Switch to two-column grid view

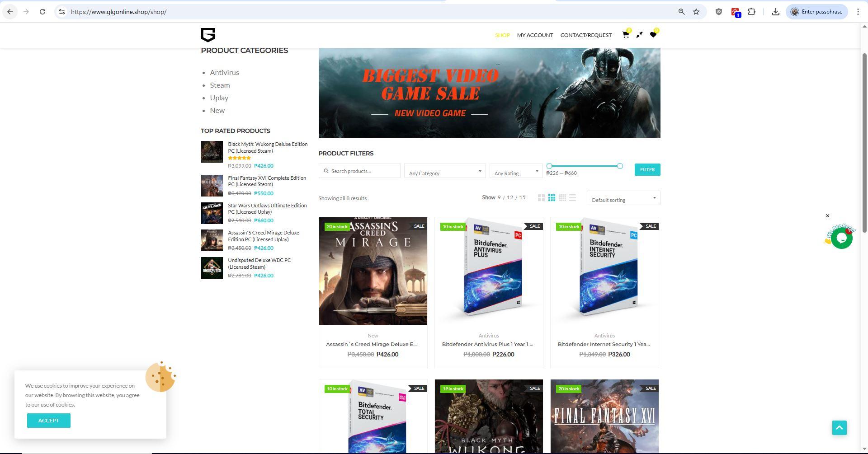tap(541, 198)
